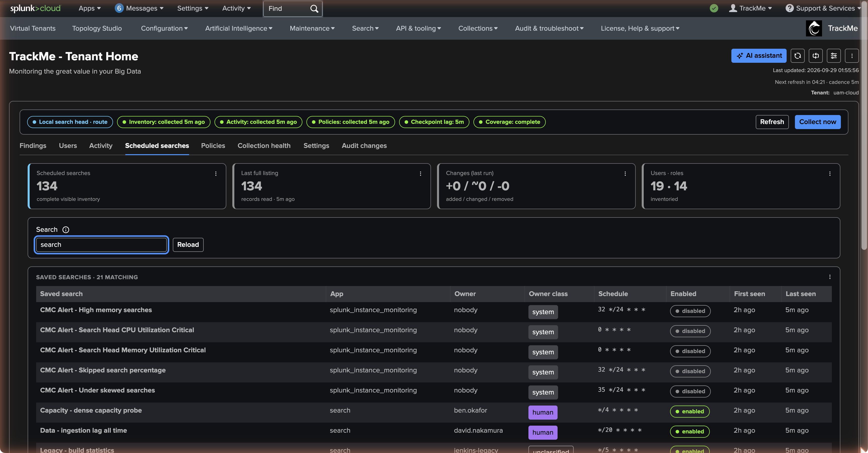Expand the Audit & troubleshoot menu
This screenshot has height=453, width=868.
coord(549,28)
